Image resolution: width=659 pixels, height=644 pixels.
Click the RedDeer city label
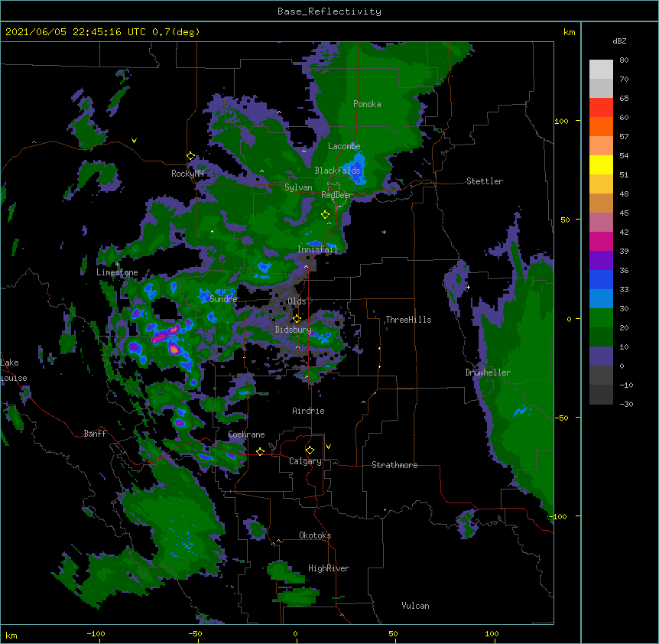(337, 195)
